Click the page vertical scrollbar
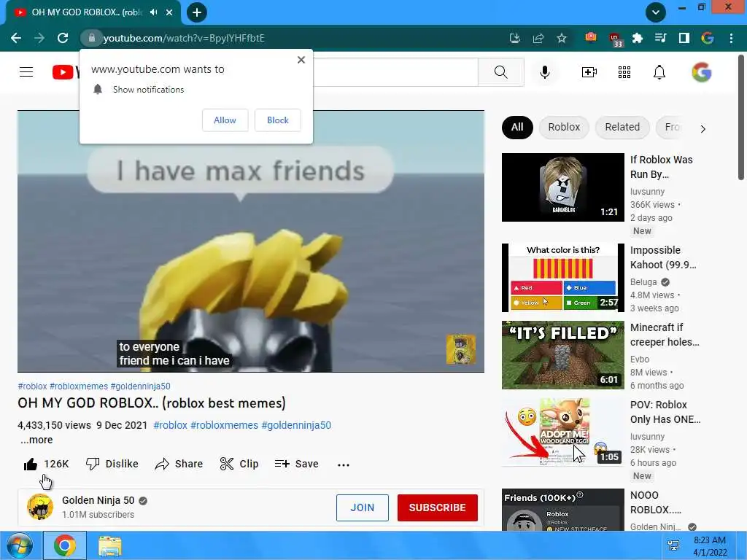 click(x=741, y=118)
